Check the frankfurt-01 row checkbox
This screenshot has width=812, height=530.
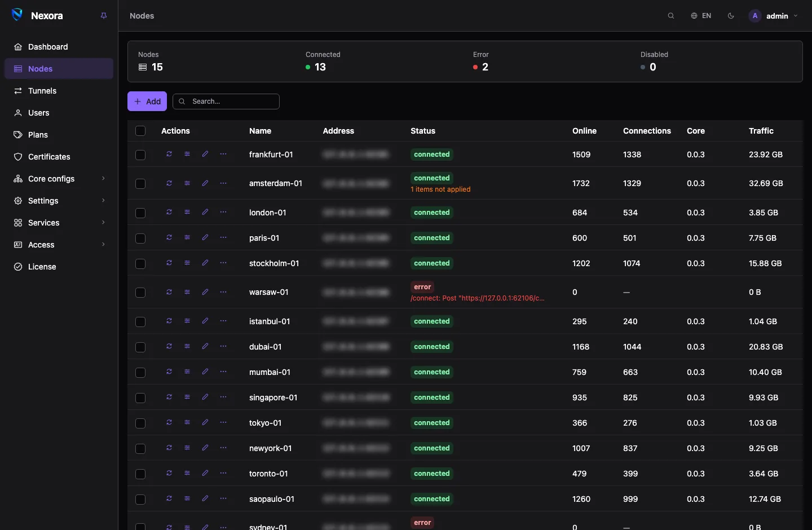(140, 154)
